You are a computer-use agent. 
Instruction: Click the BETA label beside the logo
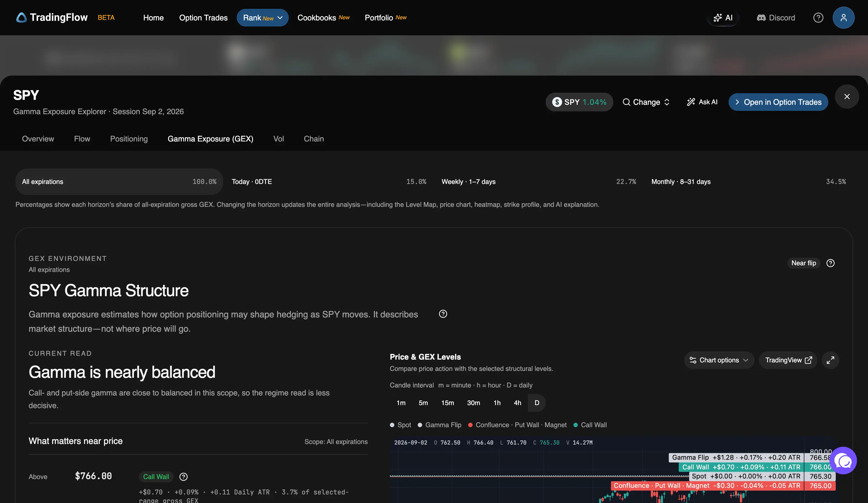pos(106,18)
